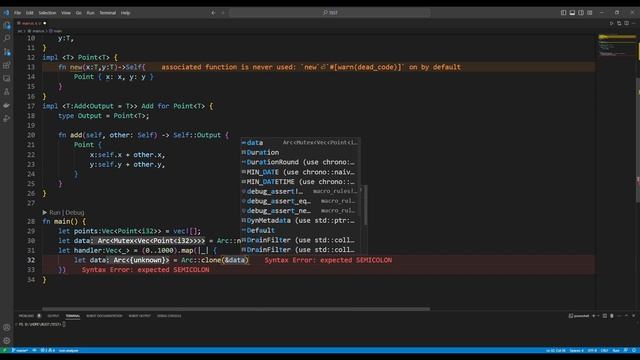The image size is (640, 360).
Task: Click the 'fn main()' declaration line
Action: pos(64,222)
